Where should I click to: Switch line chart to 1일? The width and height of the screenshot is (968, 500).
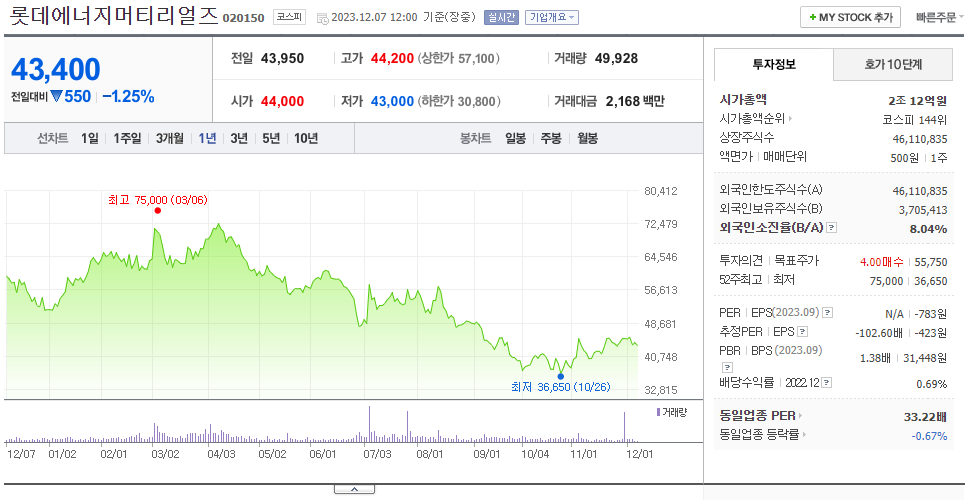[90, 138]
